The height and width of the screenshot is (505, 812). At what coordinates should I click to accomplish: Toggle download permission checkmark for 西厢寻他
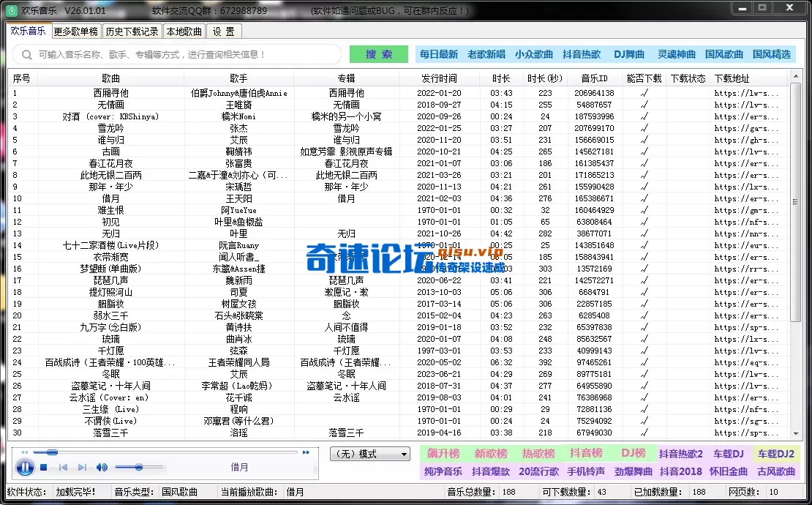click(x=644, y=94)
